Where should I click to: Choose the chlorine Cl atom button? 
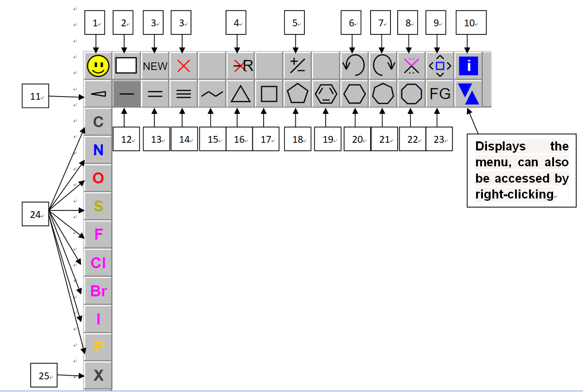98,262
